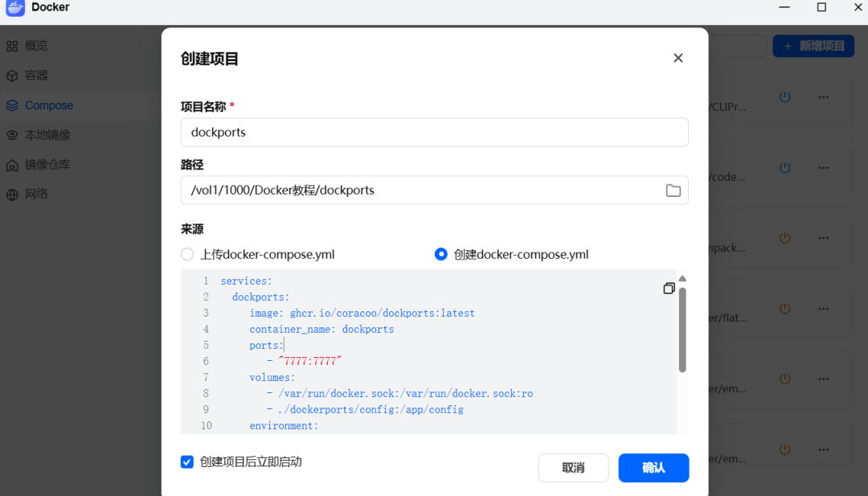This screenshot has width=868, height=496.
Task: Click the 网络 globe icon in sidebar
Action: pyautogui.click(x=12, y=195)
